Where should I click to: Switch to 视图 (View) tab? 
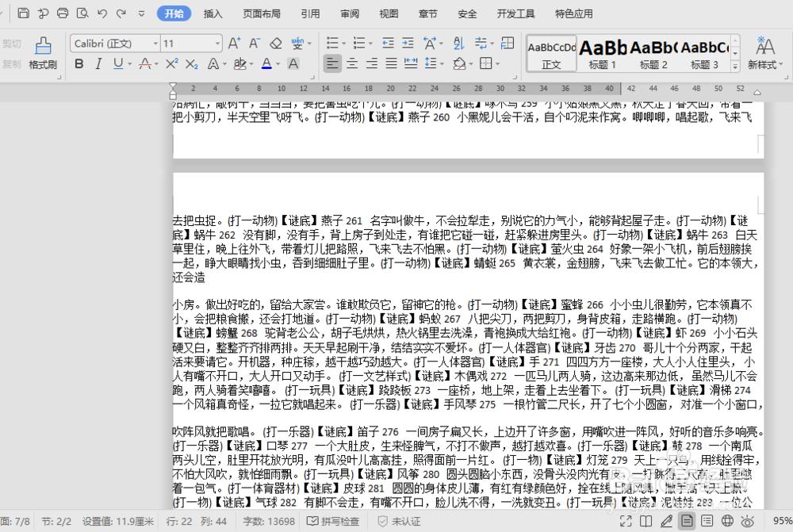pyautogui.click(x=389, y=13)
